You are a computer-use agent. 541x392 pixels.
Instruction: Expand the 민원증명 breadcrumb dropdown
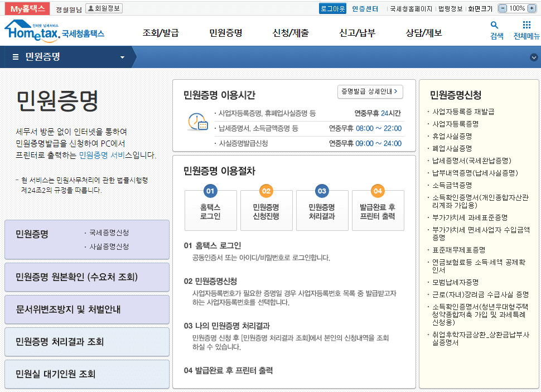pyautogui.click(x=122, y=57)
